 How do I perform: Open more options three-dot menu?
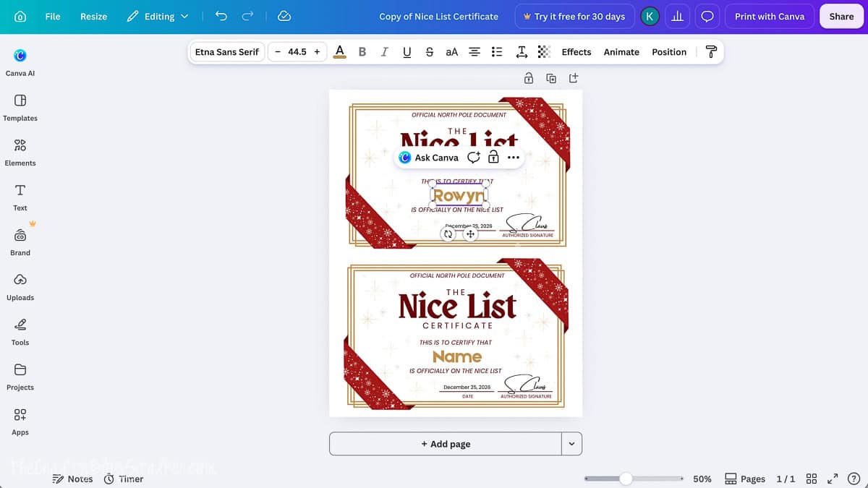click(x=514, y=158)
